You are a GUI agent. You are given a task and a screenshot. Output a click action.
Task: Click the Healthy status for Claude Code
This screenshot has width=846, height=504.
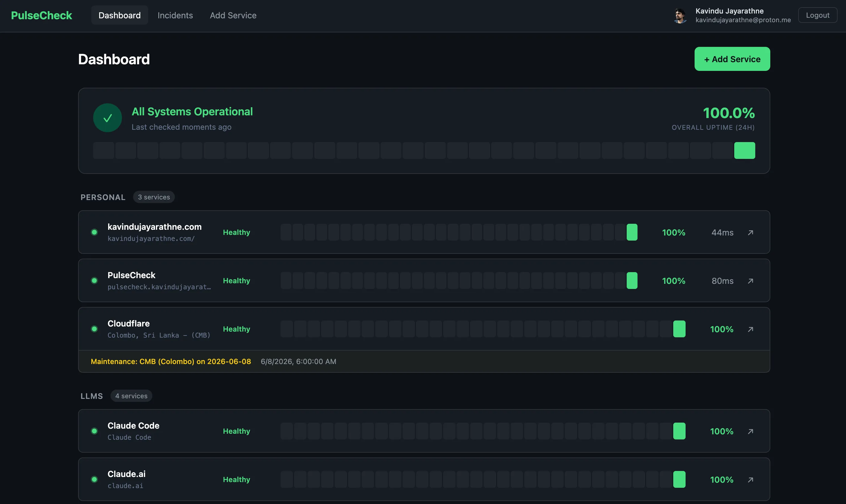[x=236, y=431]
